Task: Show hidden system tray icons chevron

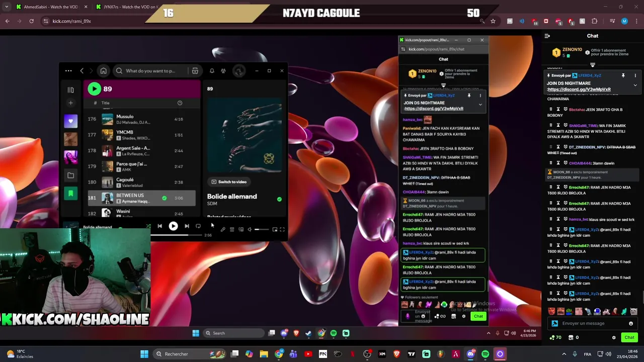Action: pyautogui.click(x=564, y=354)
